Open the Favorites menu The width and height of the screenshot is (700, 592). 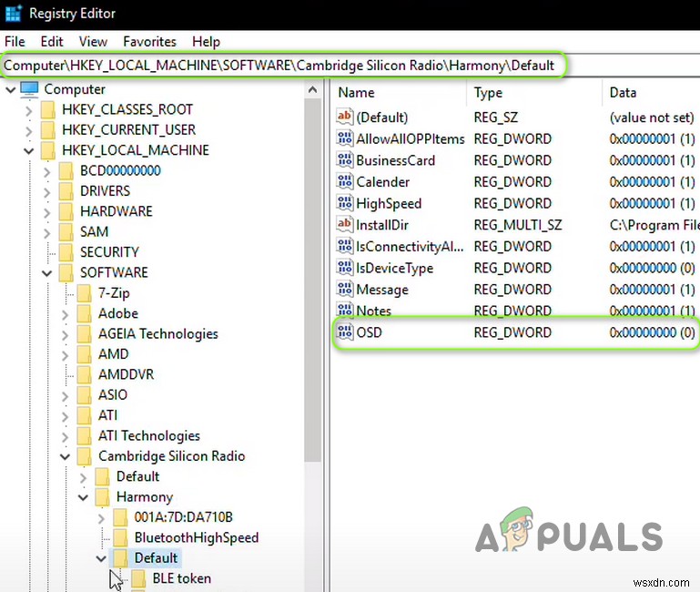click(x=149, y=42)
